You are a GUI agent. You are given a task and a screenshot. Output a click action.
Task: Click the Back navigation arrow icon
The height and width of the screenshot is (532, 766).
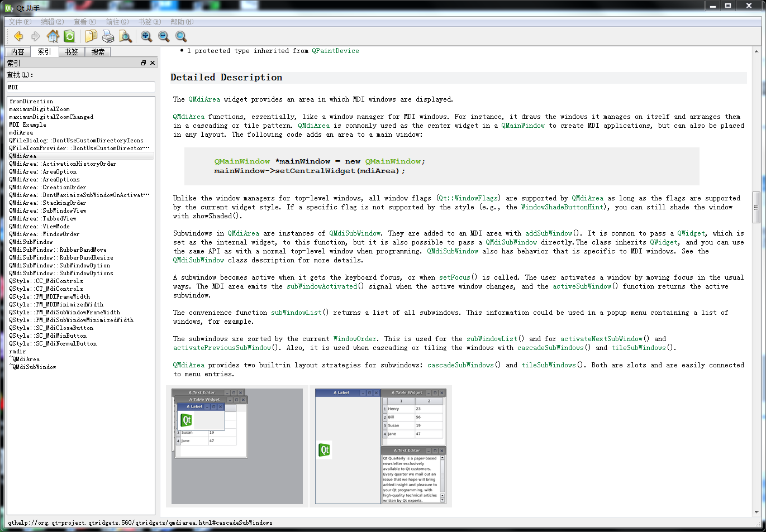18,36
